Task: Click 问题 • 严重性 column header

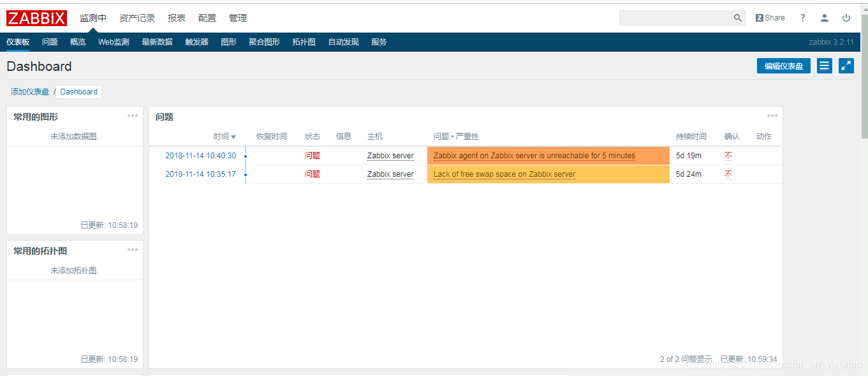Action: [x=456, y=137]
